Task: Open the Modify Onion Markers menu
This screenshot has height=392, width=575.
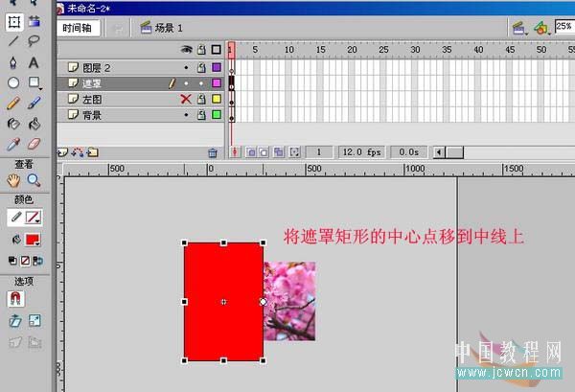Action: [x=294, y=151]
